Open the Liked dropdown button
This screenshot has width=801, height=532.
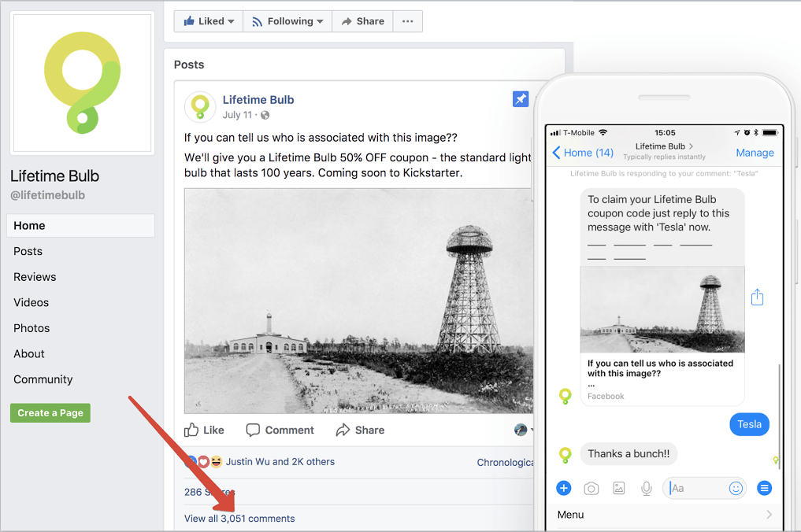point(209,21)
